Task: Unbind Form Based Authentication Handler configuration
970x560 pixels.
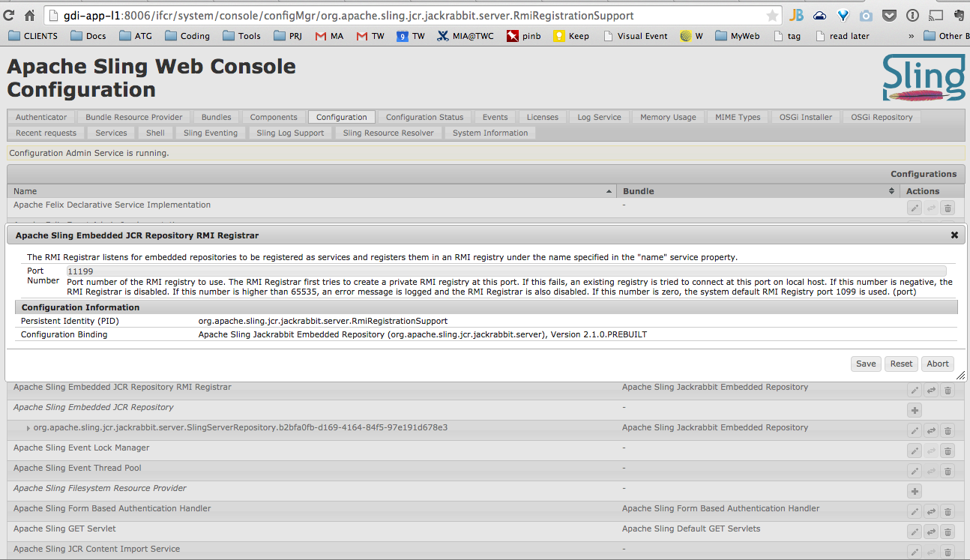Action: click(x=931, y=512)
